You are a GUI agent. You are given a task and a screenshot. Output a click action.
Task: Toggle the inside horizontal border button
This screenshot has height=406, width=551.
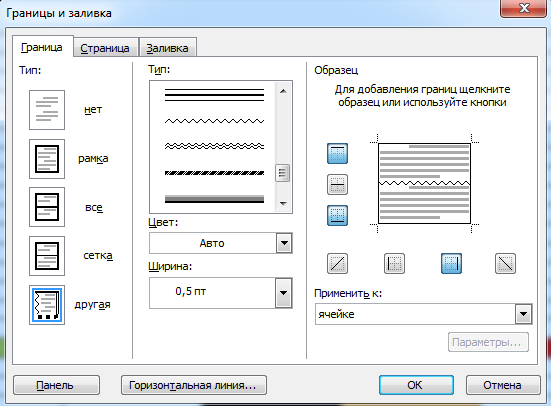coord(337,184)
